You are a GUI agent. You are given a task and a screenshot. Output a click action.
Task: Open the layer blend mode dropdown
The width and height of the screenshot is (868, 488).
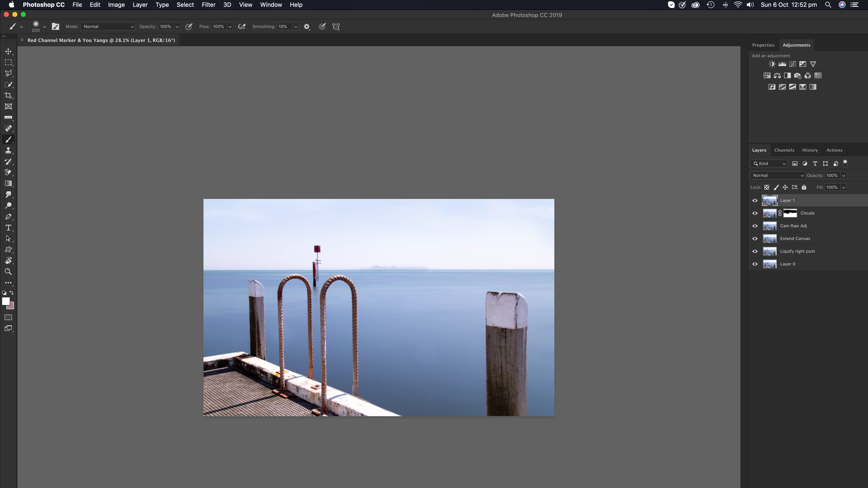click(x=777, y=175)
